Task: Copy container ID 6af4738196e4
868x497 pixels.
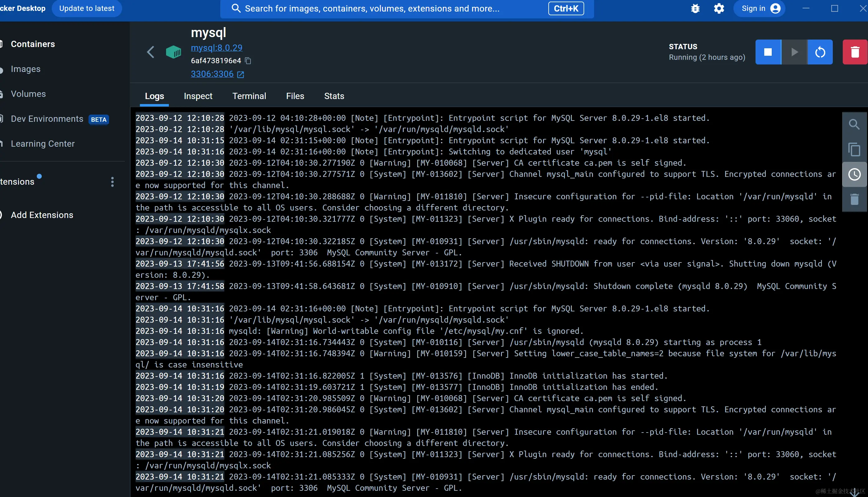Action: [248, 61]
